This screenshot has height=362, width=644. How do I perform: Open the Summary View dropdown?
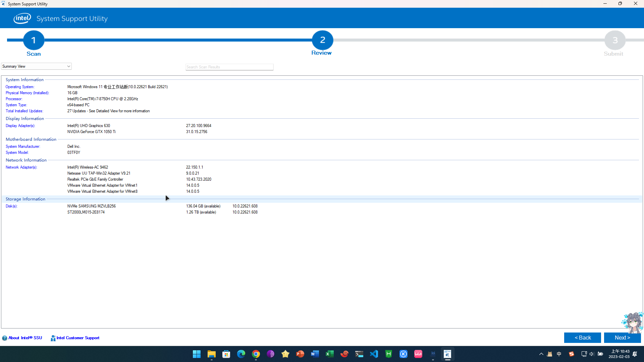coord(36,66)
